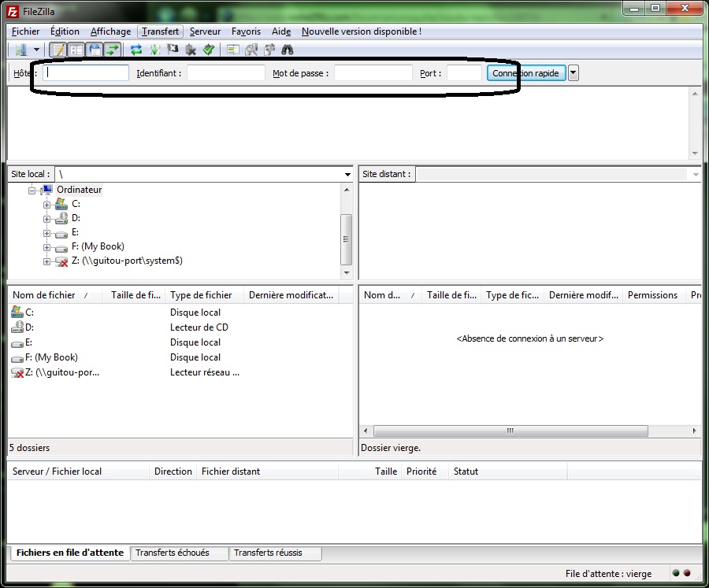The height and width of the screenshot is (588, 709).
Task: Click into the Hôte input field
Action: click(86, 73)
